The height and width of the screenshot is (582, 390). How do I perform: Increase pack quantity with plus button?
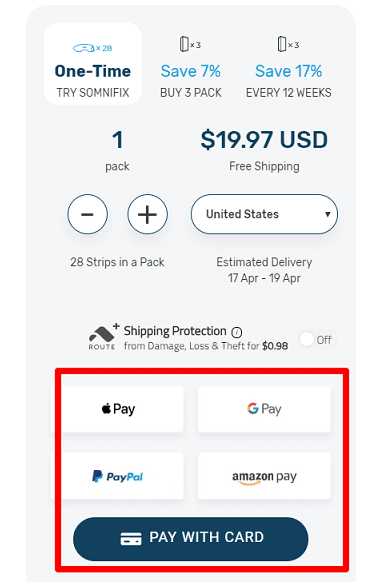pos(147,214)
